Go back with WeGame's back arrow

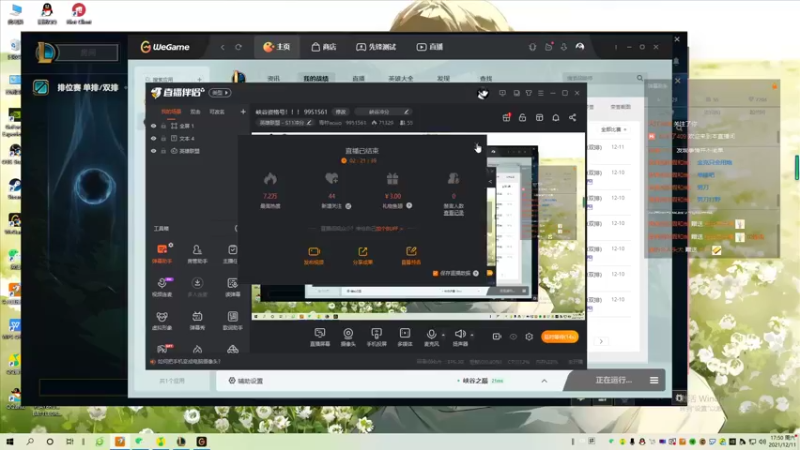[222, 47]
